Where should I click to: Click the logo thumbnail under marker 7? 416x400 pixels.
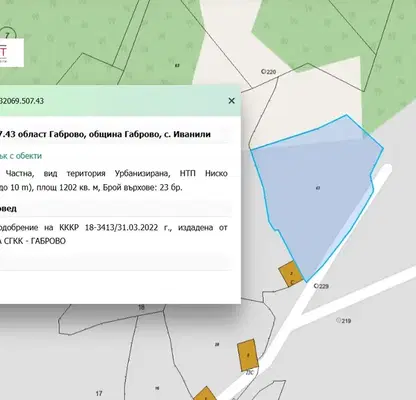(12, 53)
